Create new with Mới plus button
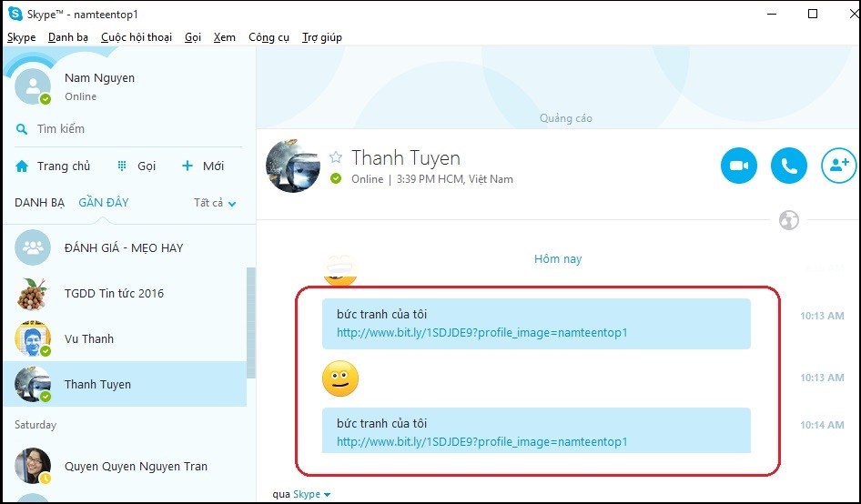This screenshot has width=861, height=504. click(x=203, y=166)
